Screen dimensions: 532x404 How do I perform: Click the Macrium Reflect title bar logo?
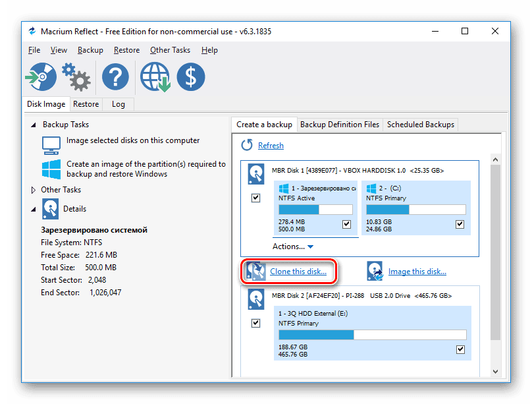pyautogui.click(x=32, y=31)
